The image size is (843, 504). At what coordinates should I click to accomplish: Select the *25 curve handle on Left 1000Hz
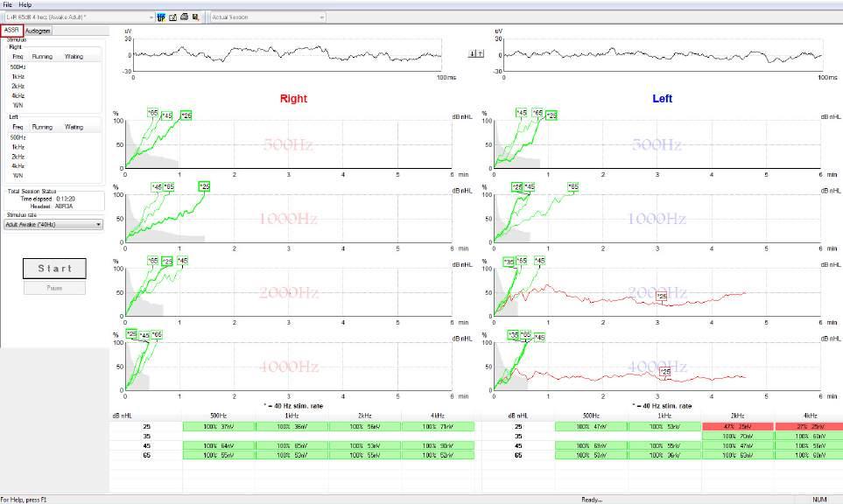point(517,187)
